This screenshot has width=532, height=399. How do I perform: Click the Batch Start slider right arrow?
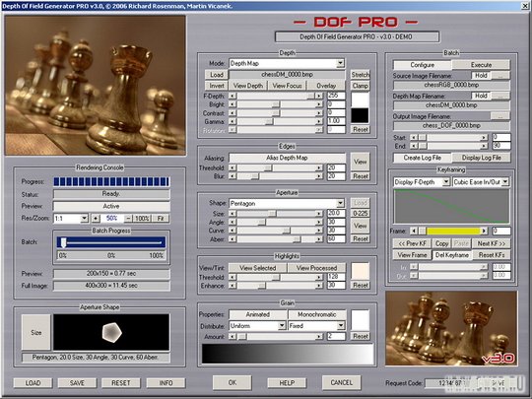(484, 137)
